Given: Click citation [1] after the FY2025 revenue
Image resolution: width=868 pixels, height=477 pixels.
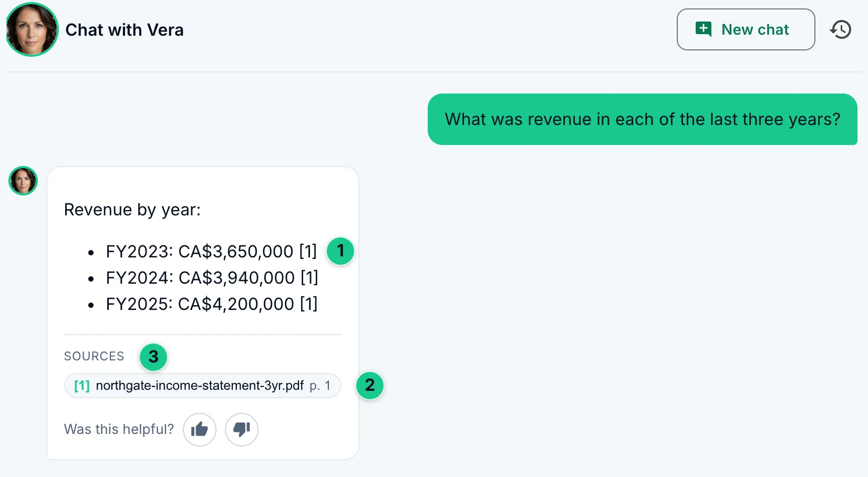Looking at the screenshot, I should [x=309, y=304].
